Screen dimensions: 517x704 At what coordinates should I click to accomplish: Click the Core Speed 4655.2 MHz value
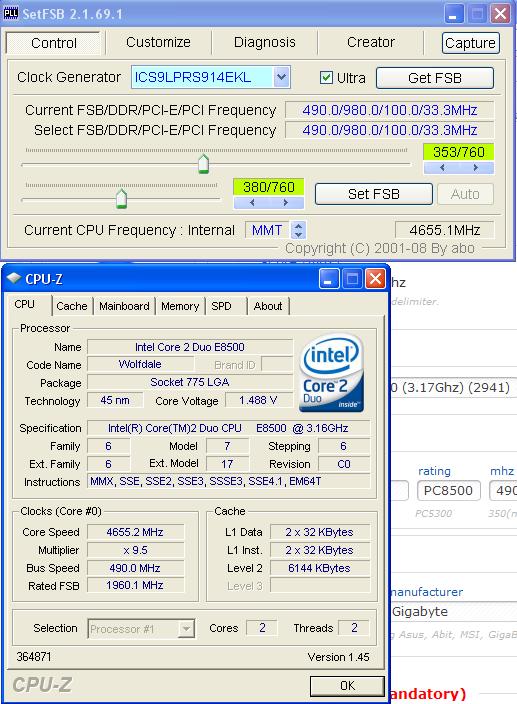135,532
